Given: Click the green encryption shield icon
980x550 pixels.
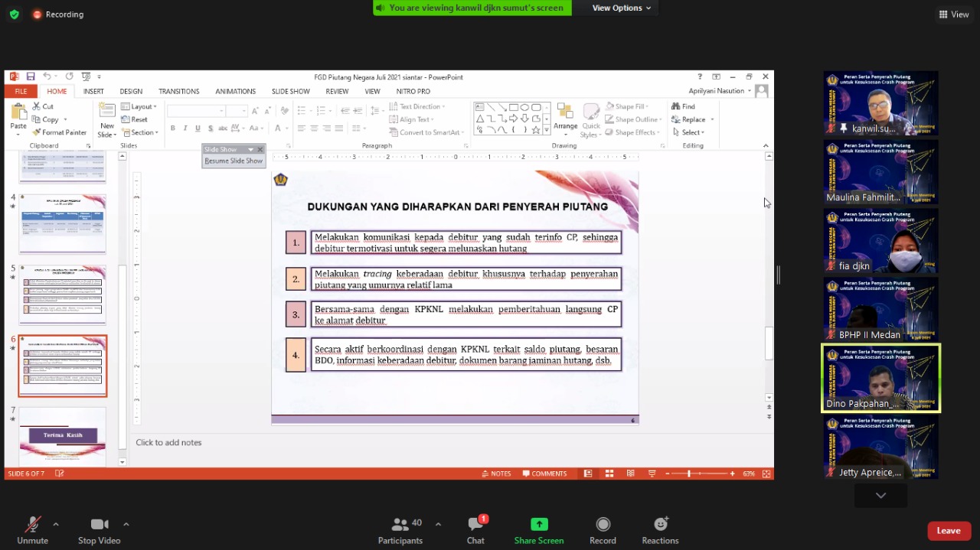Looking at the screenshot, I should 14,15.
